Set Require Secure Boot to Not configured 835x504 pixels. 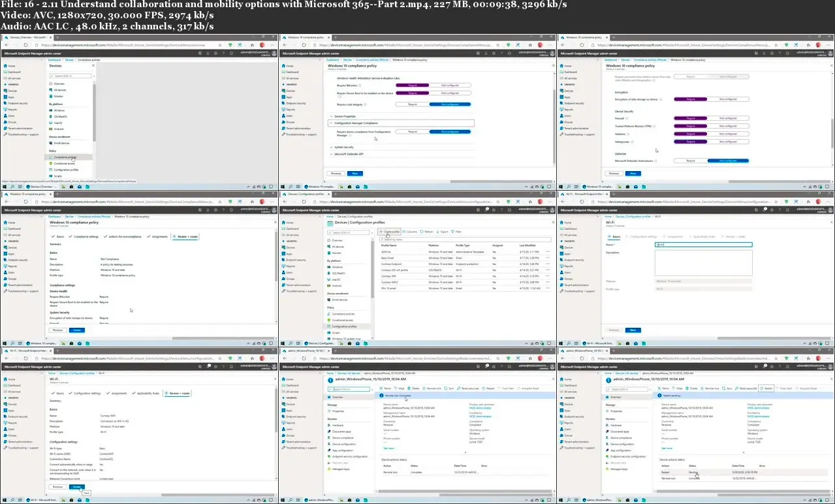tap(450, 94)
